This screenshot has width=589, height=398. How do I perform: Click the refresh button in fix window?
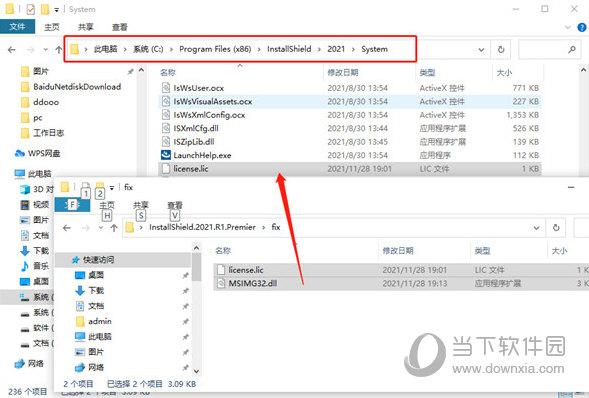tap(556, 228)
